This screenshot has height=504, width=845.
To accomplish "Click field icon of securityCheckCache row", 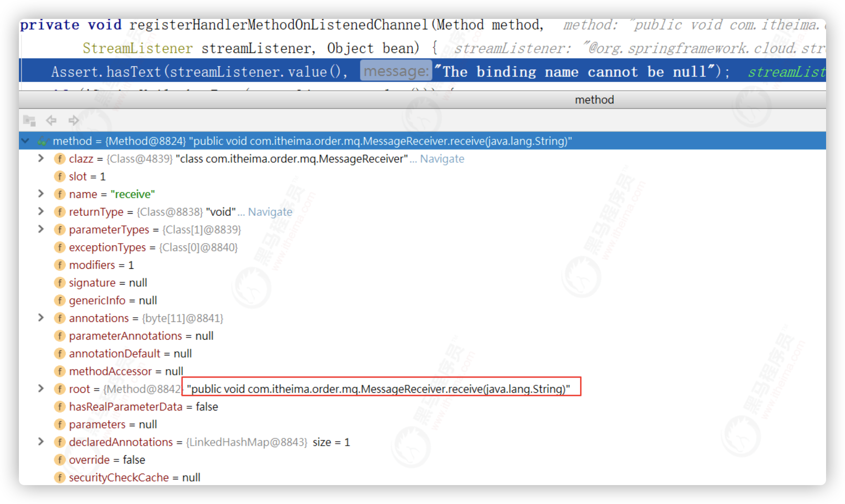I will (x=60, y=478).
